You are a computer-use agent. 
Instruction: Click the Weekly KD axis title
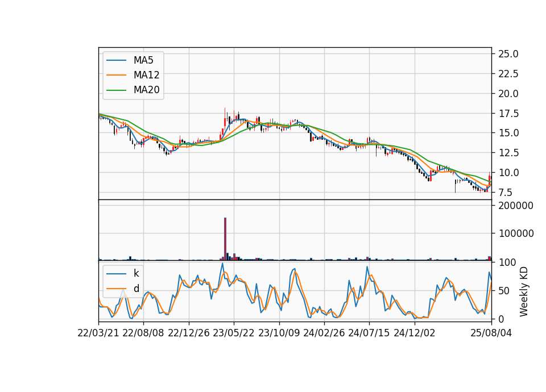524,291
